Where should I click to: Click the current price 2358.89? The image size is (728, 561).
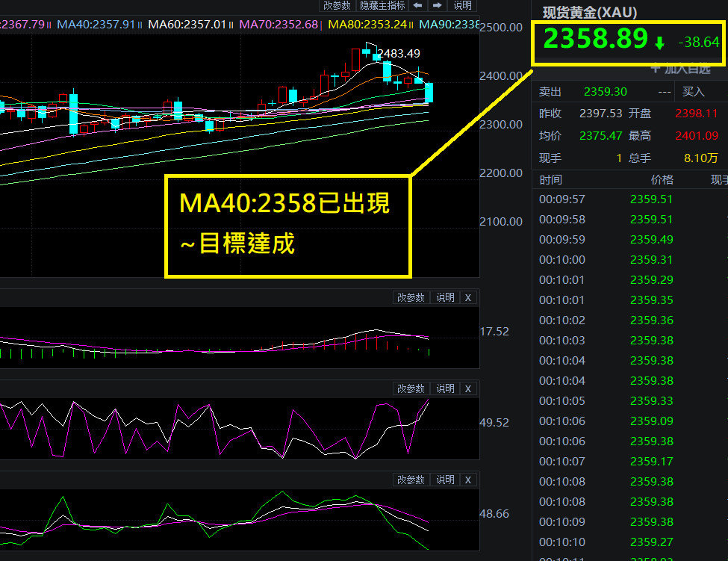[595, 39]
